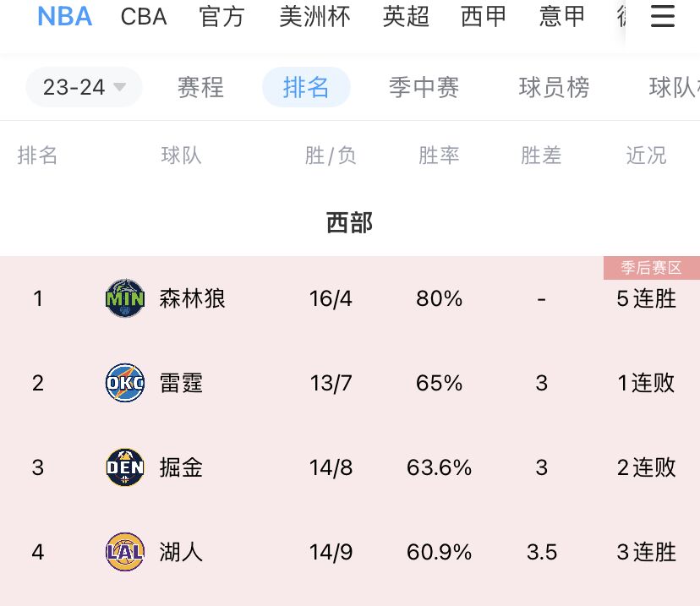Switch to the CBA tab
This screenshot has height=606, width=700.
pos(144,17)
